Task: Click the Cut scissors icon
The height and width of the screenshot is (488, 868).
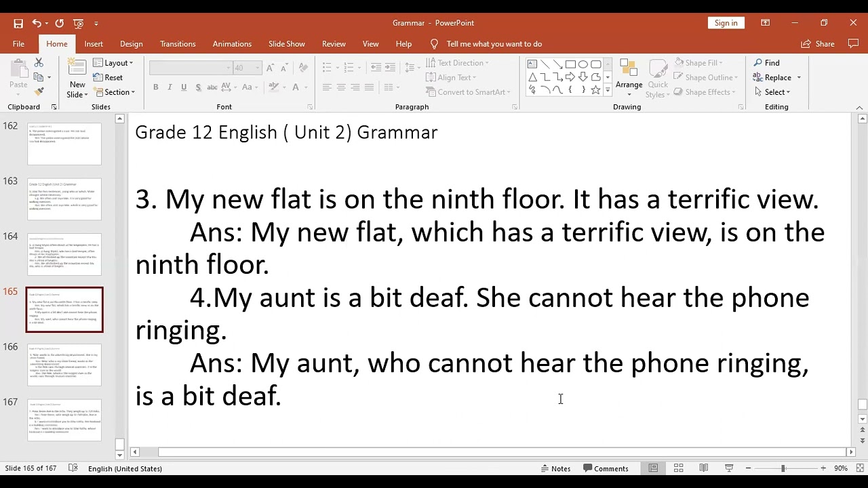Action: 39,62
